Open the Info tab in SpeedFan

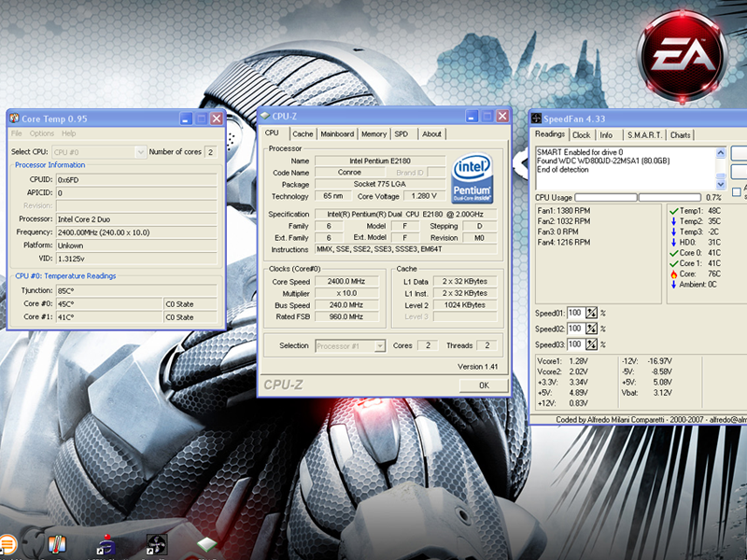click(x=606, y=135)
